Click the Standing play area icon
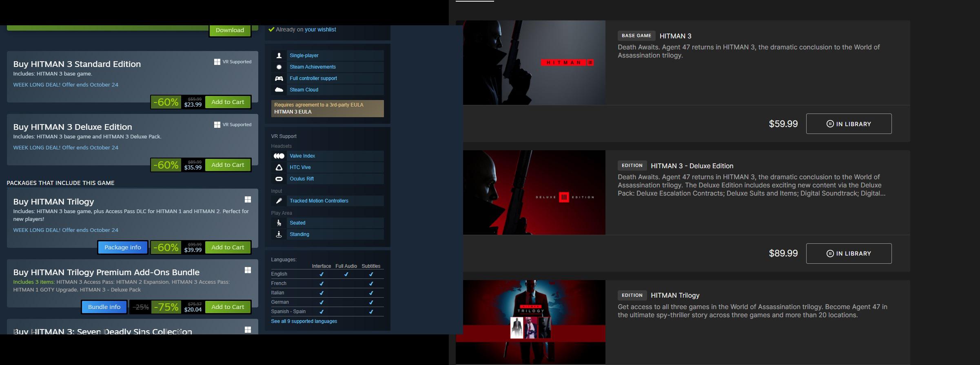This screenshot has width=980, height=365. tap(279, 234)
